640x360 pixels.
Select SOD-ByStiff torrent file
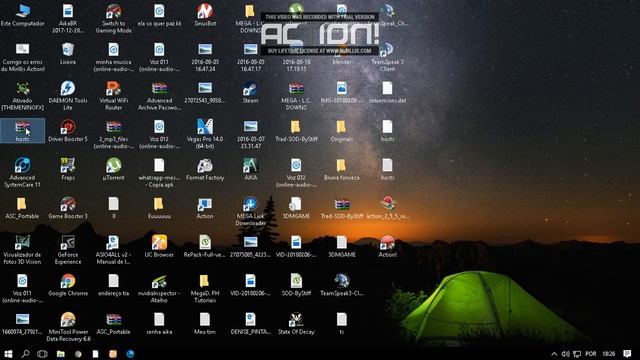(x=296, y=285)
